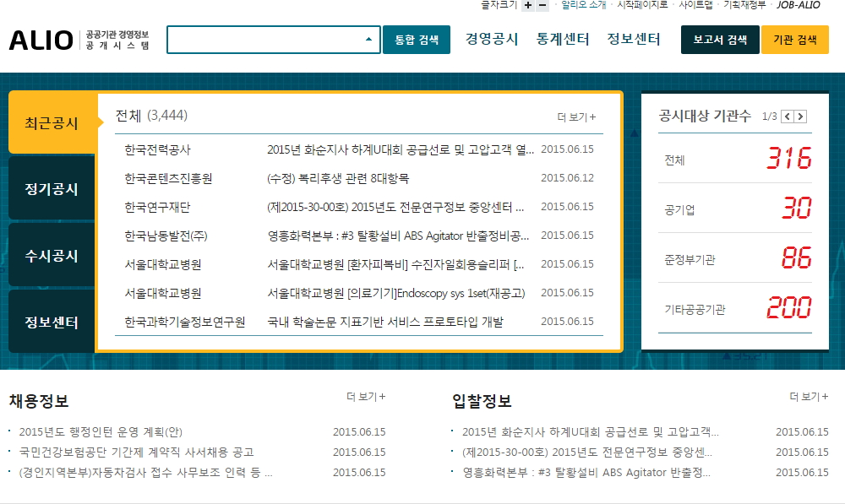
Task: Open the JOB-ALIO link
Action: 799,5
